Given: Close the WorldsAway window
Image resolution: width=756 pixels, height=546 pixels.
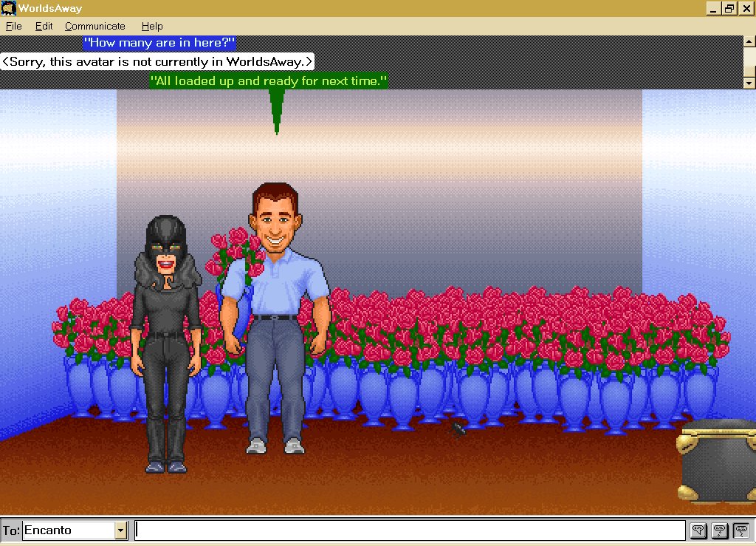Looking at the screenshot, I should (x=746, y=8).
